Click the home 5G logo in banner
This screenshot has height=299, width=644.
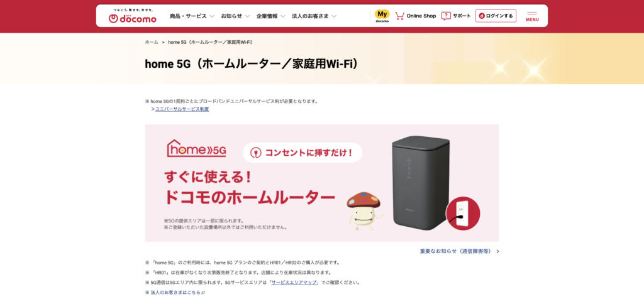click(x=196, y=148)
